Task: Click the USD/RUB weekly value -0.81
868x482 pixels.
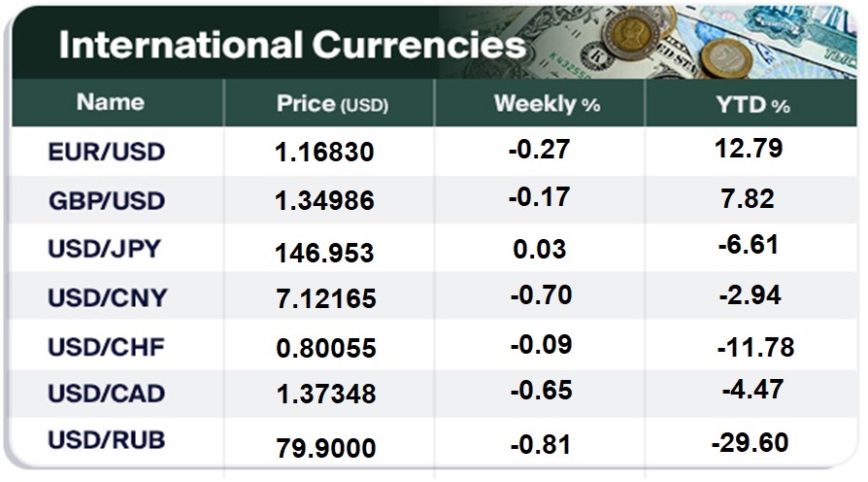Action: [540, 444]
